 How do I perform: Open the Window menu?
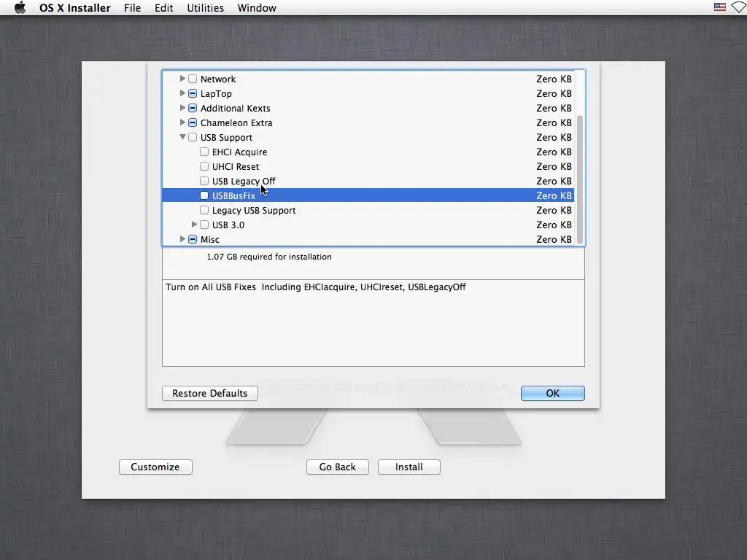click(257, 7)
